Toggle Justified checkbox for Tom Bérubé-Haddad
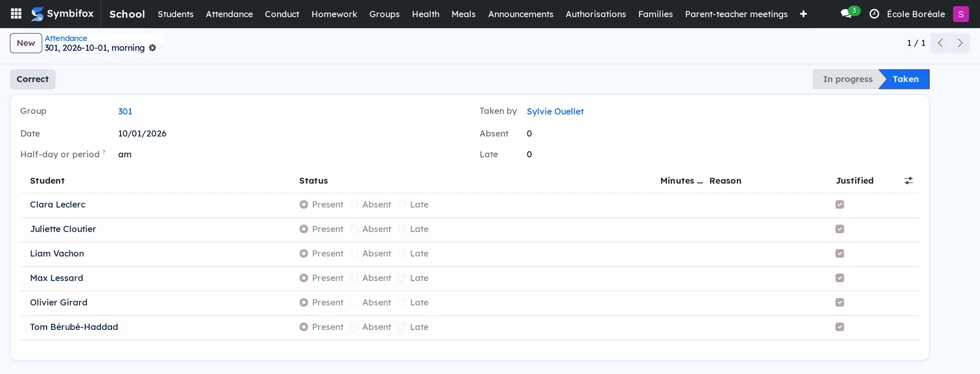 pyautogui.click(x=840, y=327)
